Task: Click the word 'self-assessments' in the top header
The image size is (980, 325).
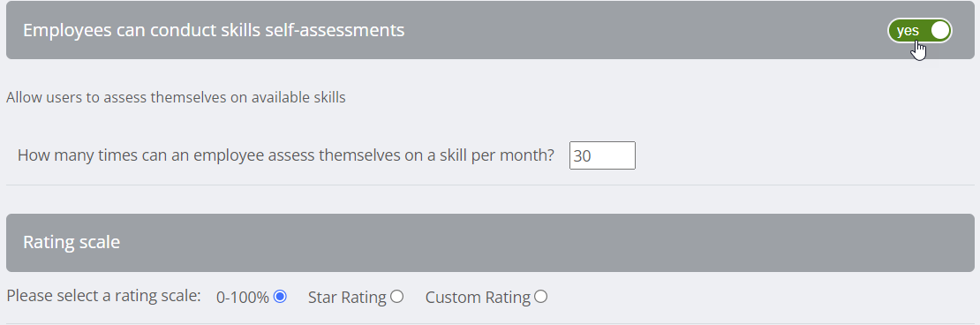Action: click(335, 30)
